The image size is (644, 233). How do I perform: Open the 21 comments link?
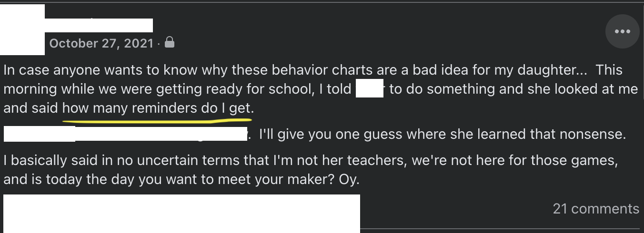pos(596,209)
